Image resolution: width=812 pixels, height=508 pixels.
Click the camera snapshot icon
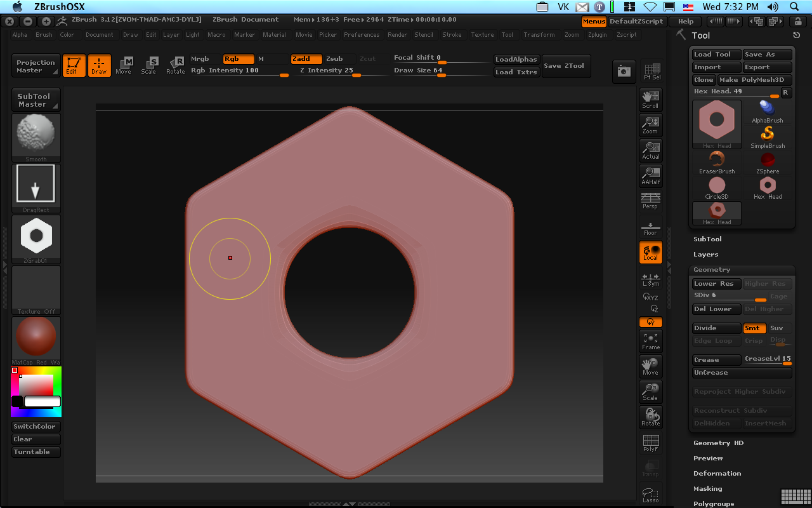(x=624, y=72)
